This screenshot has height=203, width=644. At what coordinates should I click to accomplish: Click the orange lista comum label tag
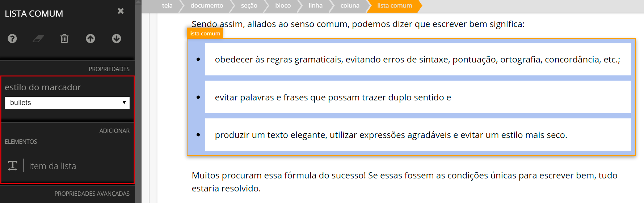(205, 33)
